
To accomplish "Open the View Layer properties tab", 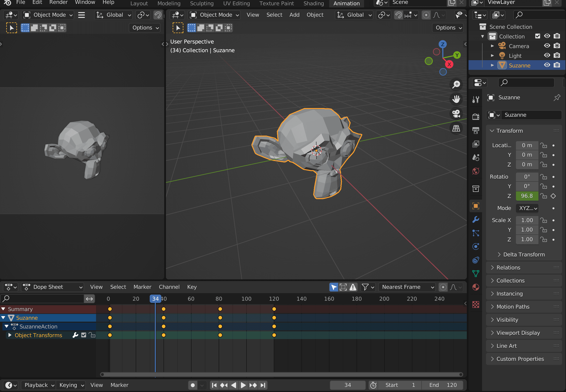I will (x=476, y=144).
